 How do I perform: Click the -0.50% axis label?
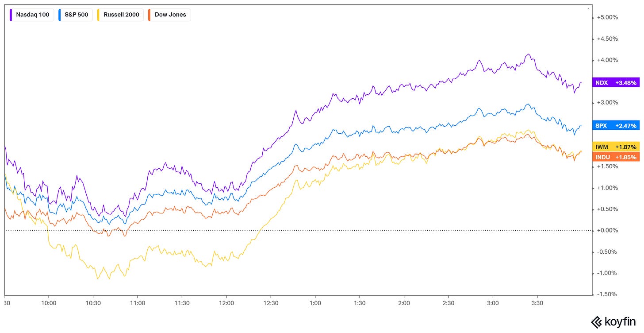pyautogui.click(x=607, y=252)
